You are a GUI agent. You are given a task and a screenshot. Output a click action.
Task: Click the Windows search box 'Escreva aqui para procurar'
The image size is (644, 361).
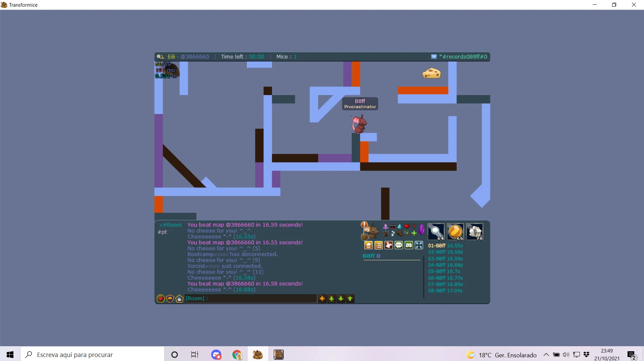point(92,354)
